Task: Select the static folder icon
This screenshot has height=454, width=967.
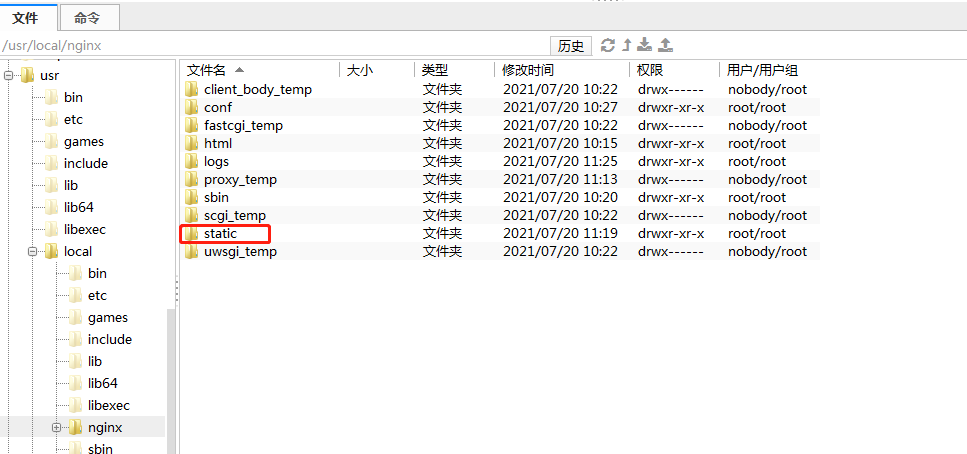Action: click(x=192, y=234)
